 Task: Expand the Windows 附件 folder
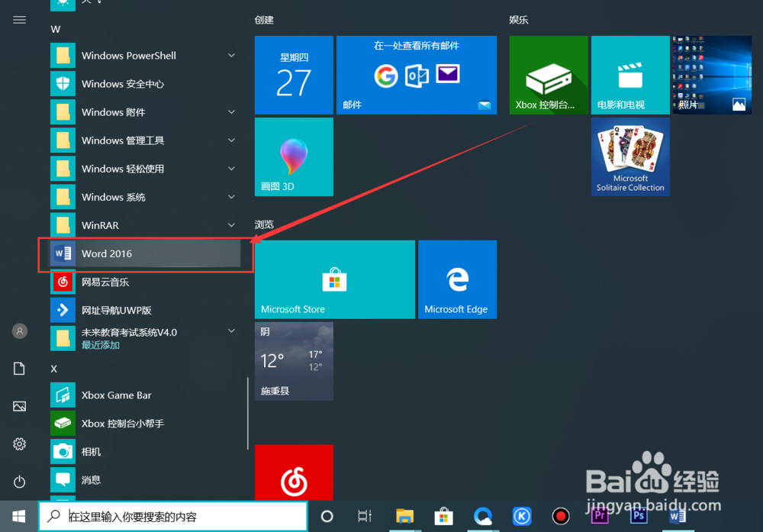tap(145, 112)
